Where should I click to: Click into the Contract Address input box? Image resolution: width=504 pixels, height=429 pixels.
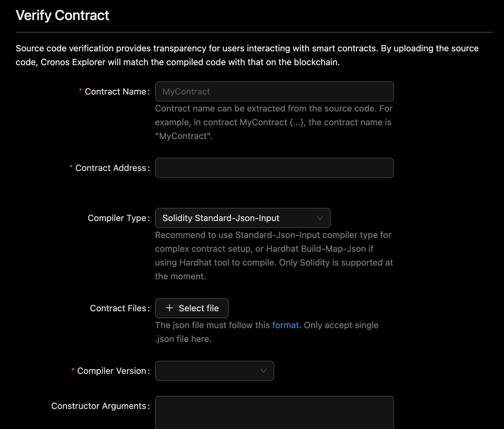[x=274, y=168]
